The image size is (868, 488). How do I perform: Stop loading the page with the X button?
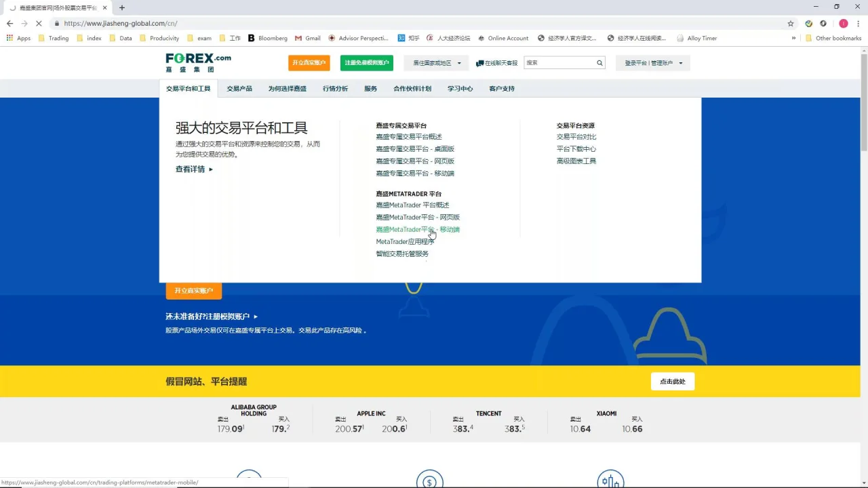(x=39, y=23)
